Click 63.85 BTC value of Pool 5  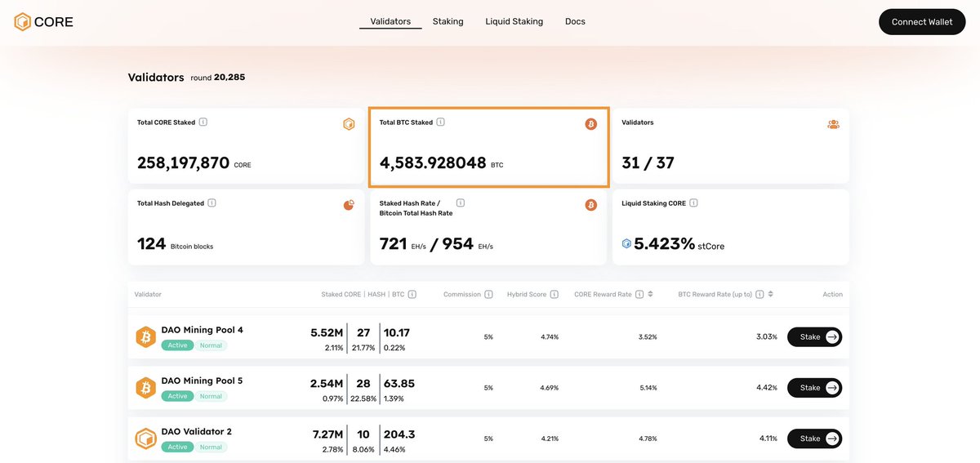399,383
